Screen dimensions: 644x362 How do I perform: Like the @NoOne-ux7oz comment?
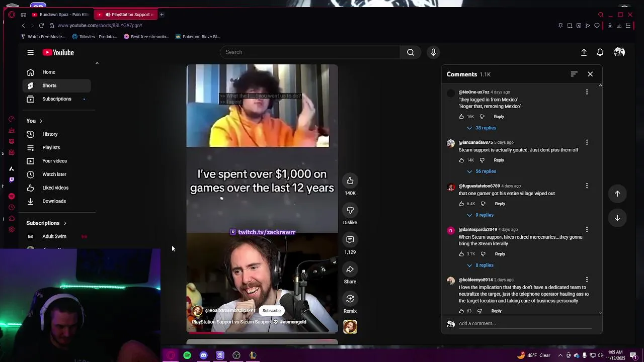coord(461,117)
